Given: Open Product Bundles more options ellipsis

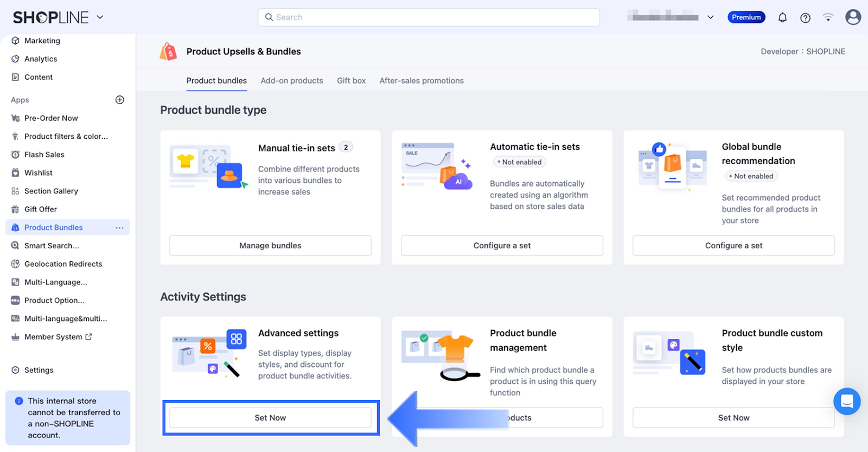Looking at the screenshot, I should pyautogui.click(x=119, y=228).
